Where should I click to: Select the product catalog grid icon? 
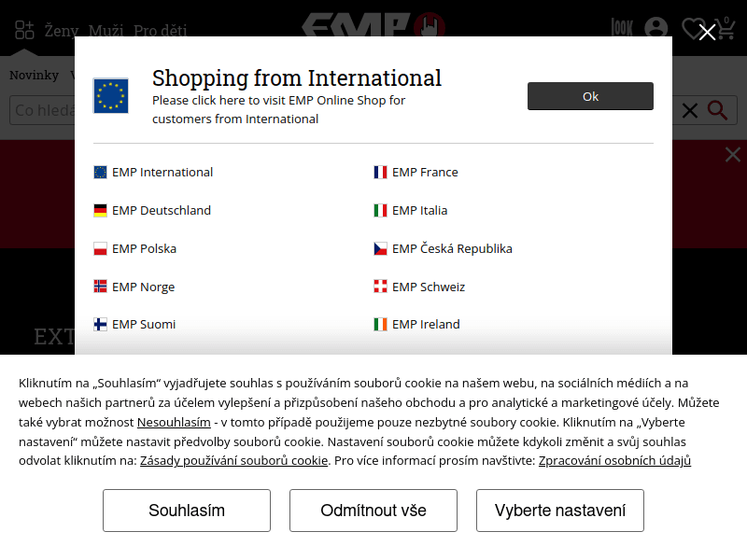[24, 29]
